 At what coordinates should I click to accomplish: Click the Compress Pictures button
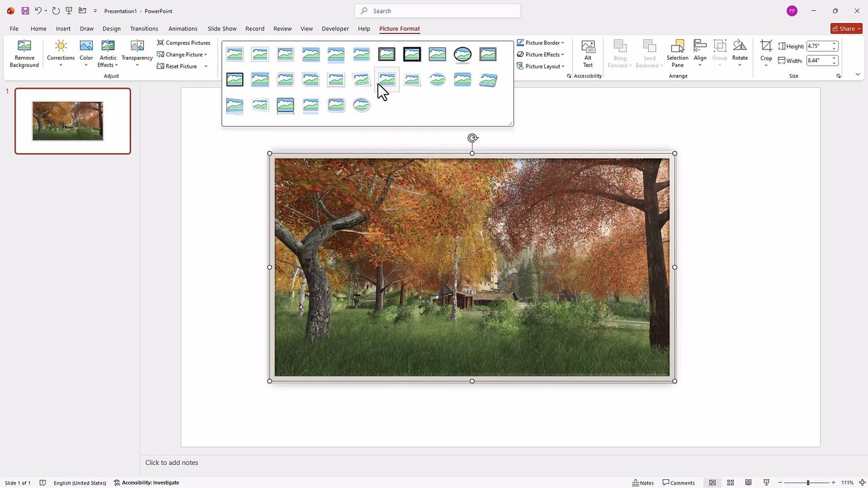click(x=183, y=43)
